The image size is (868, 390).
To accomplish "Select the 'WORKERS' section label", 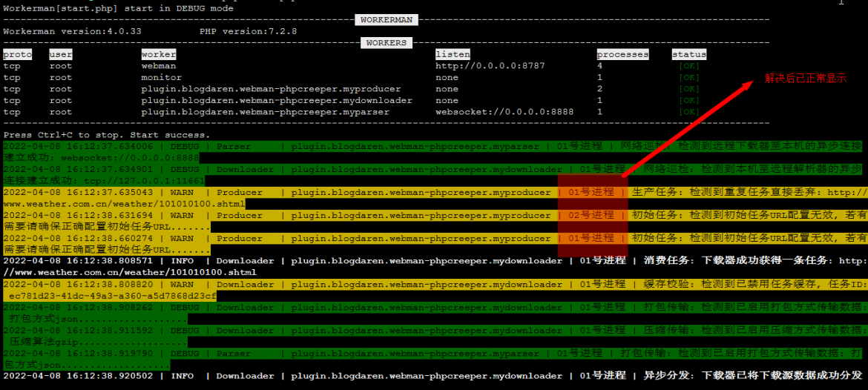I will [x=386, y=42].
